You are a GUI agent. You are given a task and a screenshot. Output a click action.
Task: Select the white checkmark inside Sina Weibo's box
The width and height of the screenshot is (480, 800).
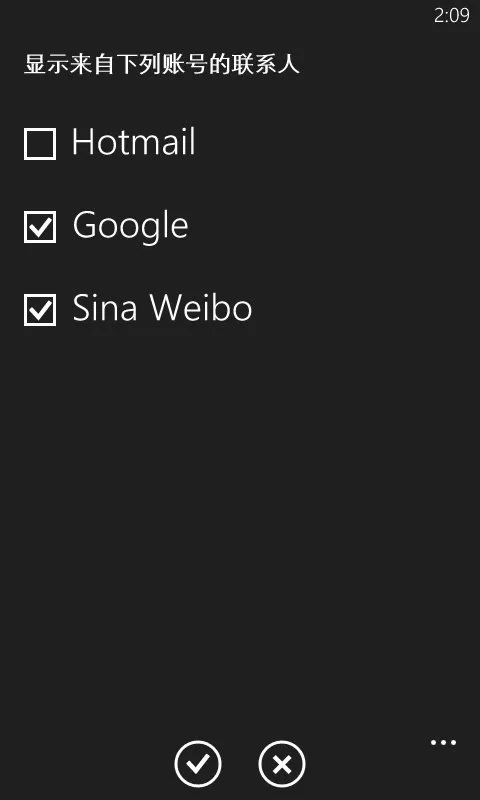40,310
